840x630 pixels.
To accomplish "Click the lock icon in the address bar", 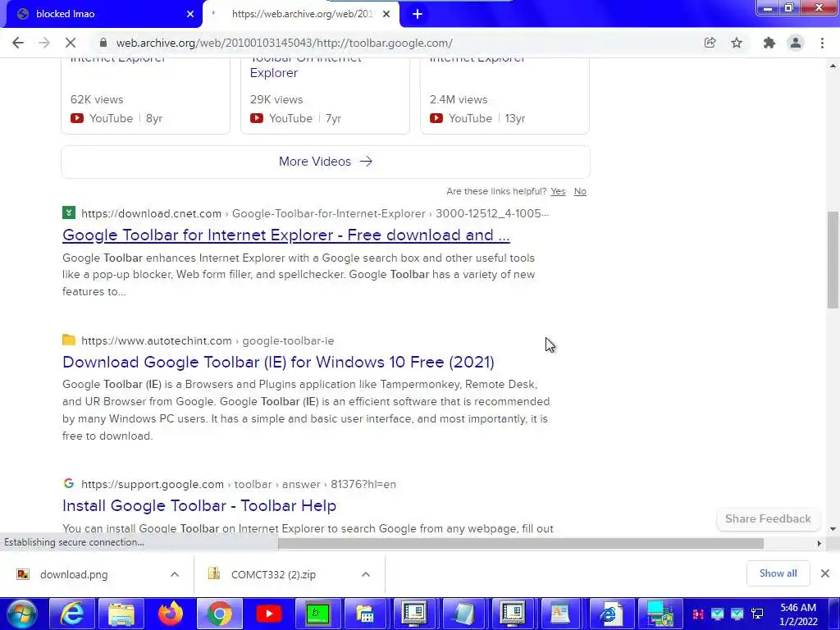I will tap(104, 43).
